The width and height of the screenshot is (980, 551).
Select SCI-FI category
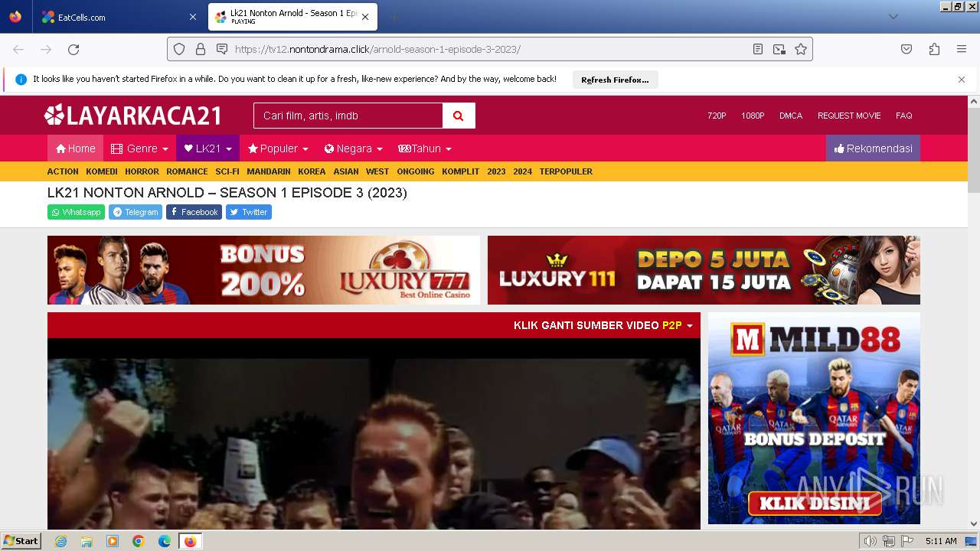[x=227, y=171]
